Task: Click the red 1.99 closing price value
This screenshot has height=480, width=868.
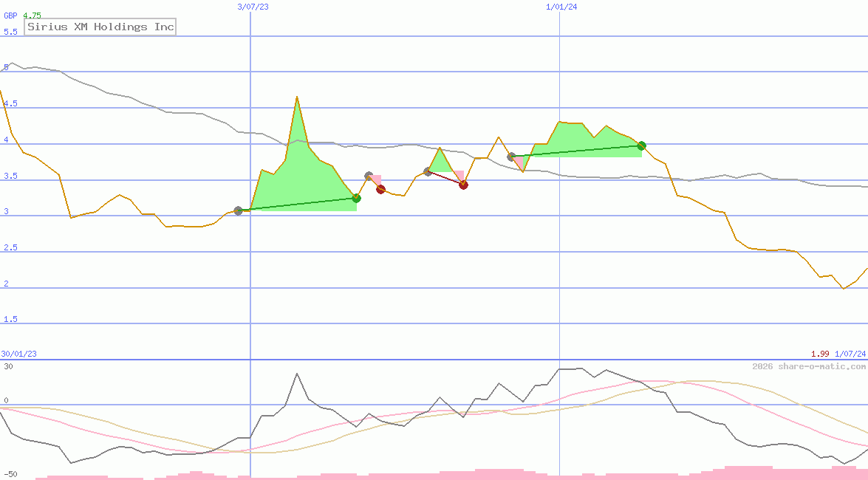Action: (819, 353)
